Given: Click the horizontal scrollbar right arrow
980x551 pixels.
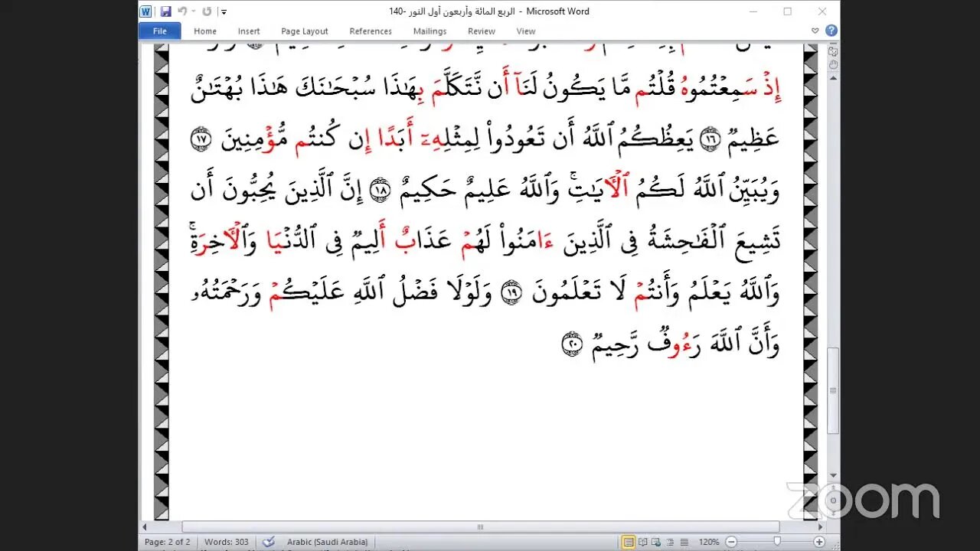Looking at the screenshot, I should pos(822,527).
